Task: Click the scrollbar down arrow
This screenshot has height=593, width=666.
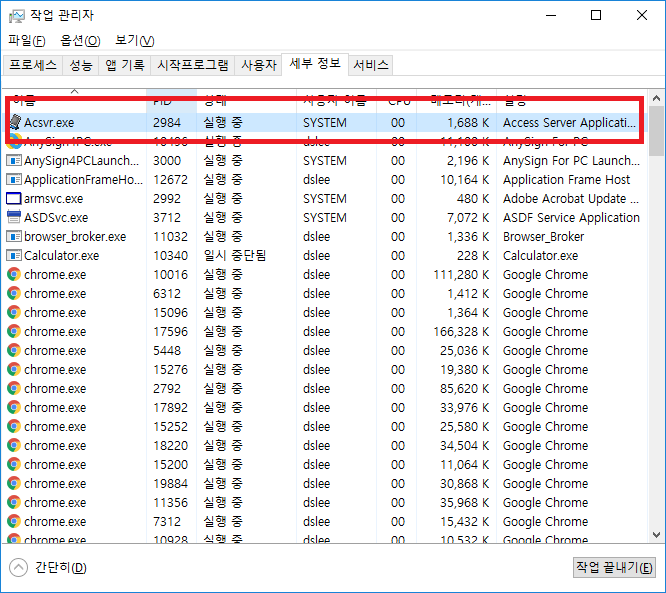Action: (656, 534)
